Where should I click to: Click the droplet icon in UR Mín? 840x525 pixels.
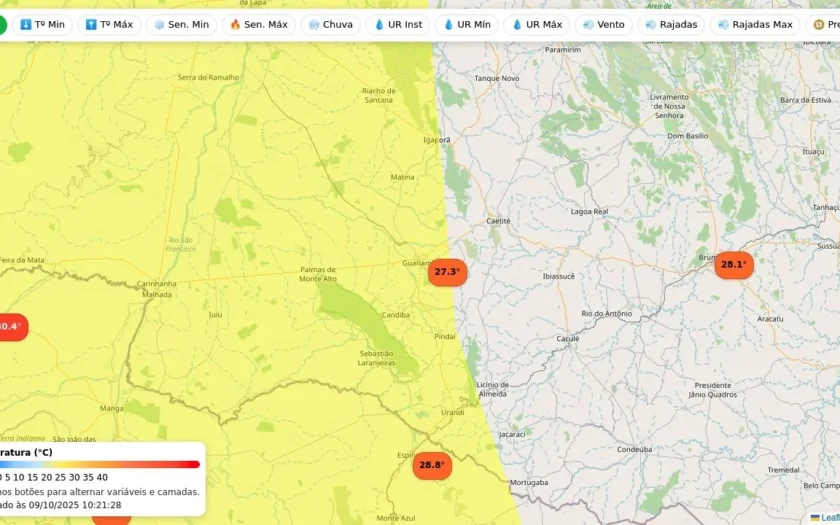coord(448,25)
